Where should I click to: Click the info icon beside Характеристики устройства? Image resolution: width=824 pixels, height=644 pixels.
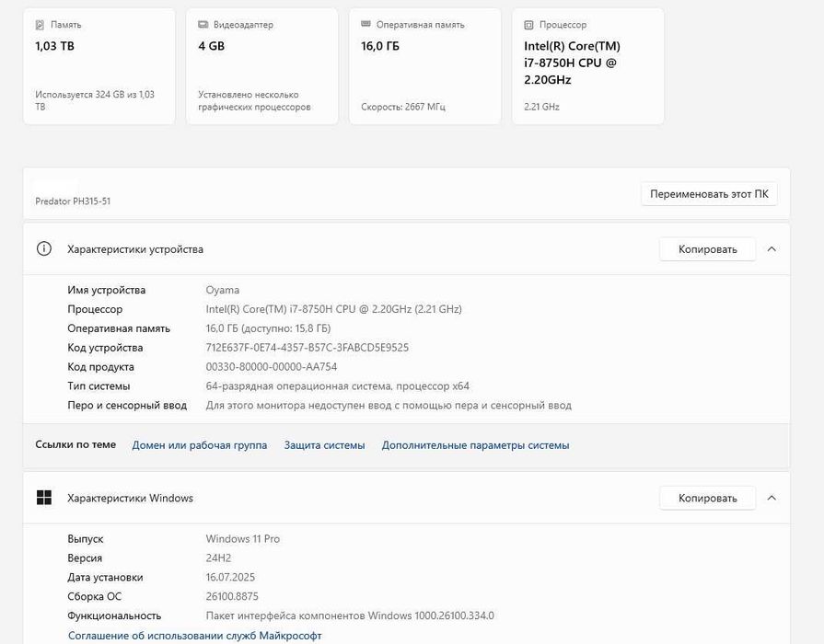[x=43, y=248]
